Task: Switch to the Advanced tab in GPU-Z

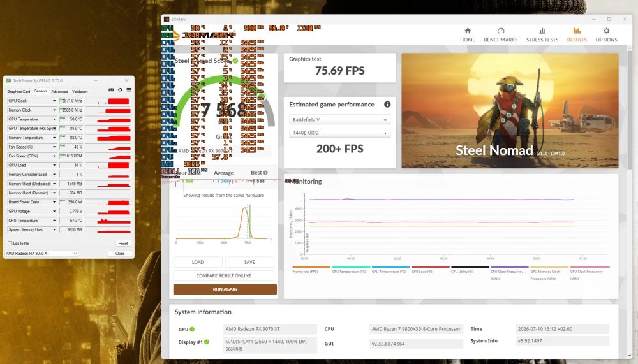Action: tap(59, 92)
